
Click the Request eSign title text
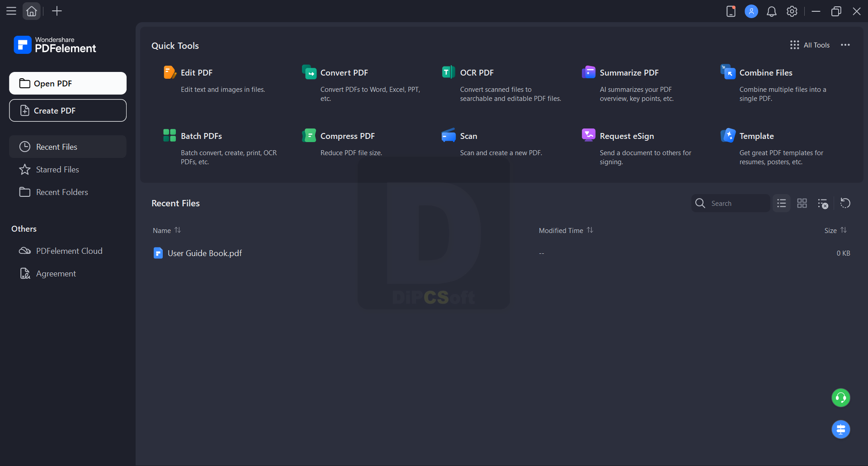tap(627, 136)
